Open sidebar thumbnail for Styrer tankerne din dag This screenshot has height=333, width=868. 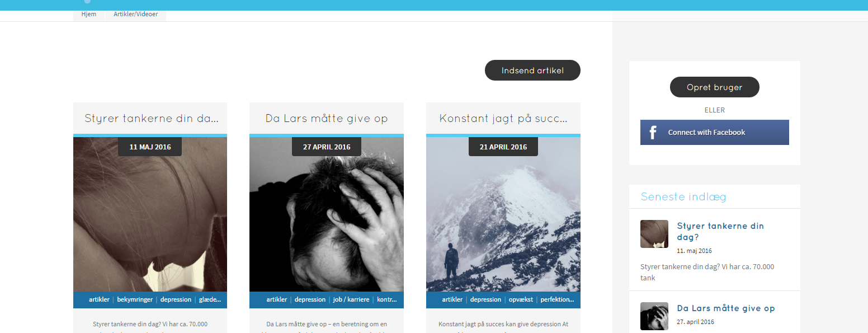coord(654,234)
